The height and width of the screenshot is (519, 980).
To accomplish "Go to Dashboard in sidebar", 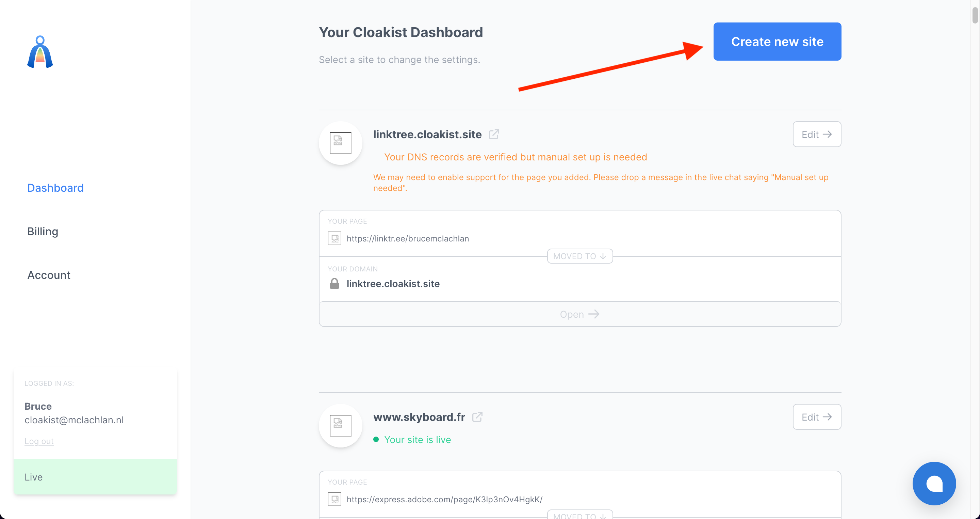I will [55, 188].
